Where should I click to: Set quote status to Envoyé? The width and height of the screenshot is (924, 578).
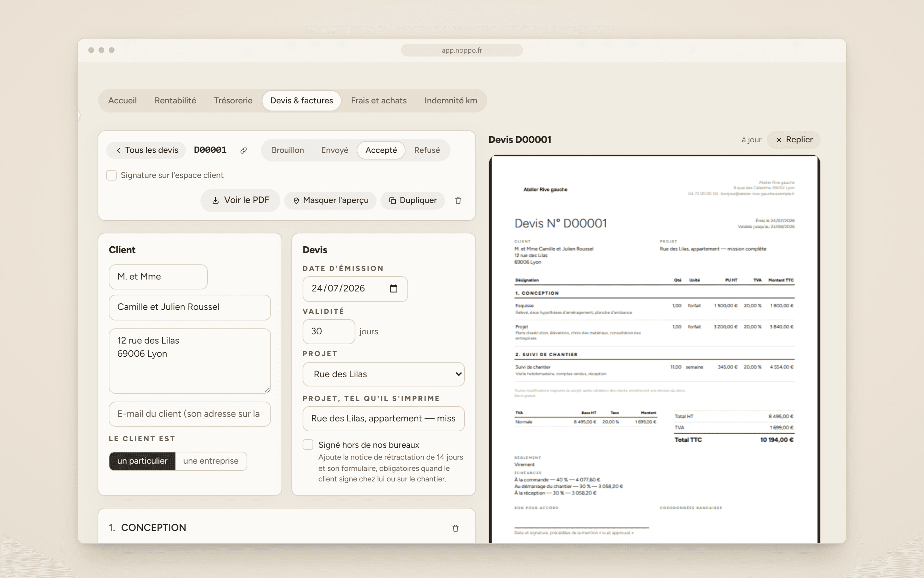click(335, 150)
